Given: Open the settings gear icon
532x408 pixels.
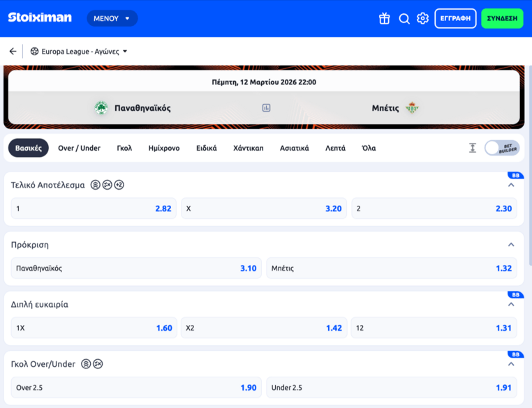Looking at the screenshot, I should 422,19.
